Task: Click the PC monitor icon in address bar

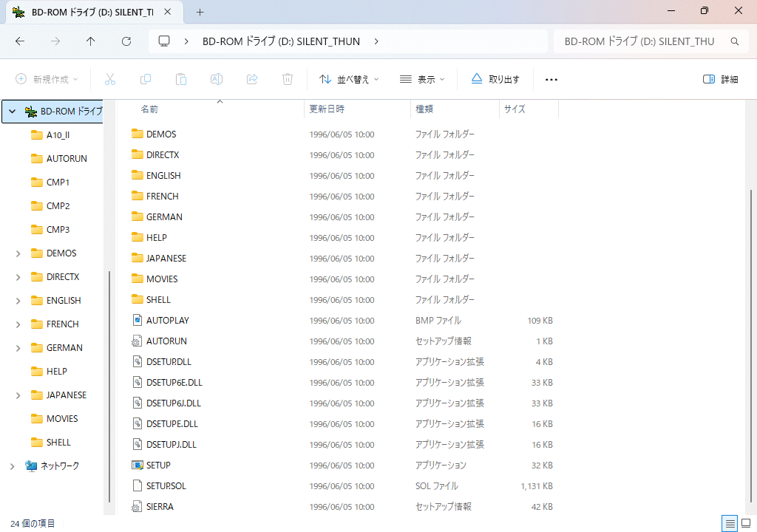Action: click(164, 41)
